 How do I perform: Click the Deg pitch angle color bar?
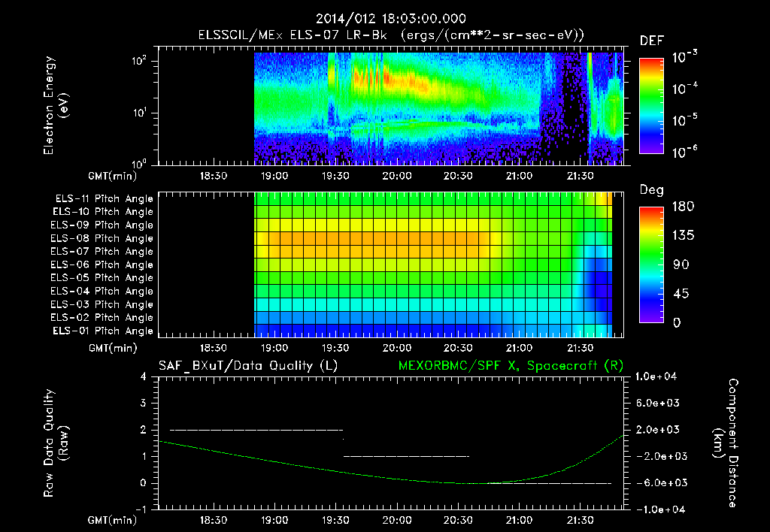pyautogui.click(x=651, y=264)
